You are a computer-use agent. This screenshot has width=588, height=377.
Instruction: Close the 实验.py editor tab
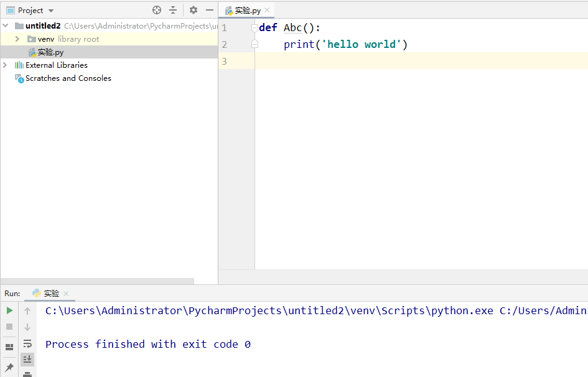pyautogui.click(x=267, y=10)
